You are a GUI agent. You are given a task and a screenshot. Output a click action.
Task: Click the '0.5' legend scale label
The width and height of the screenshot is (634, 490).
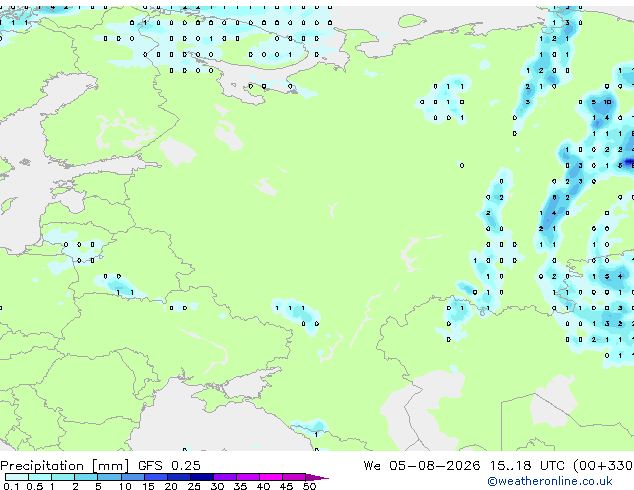pyautogui.click(x=35, y=486)
